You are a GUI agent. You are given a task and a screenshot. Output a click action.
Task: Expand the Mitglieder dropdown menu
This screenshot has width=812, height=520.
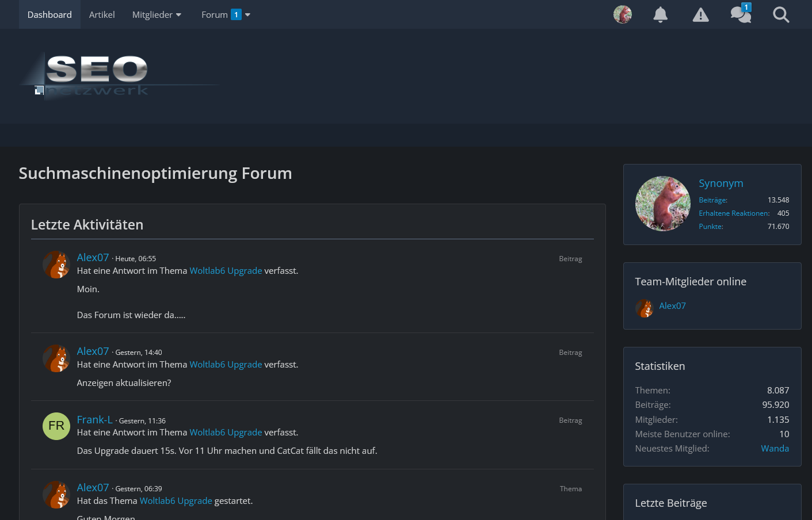pos(157,15)
